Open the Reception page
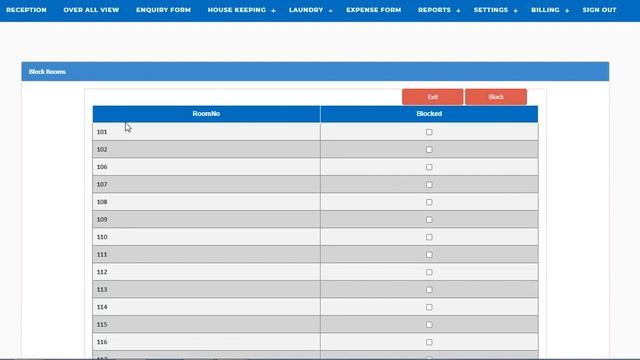This screenshot has height=360, width=640. click(x=26, y=10)
